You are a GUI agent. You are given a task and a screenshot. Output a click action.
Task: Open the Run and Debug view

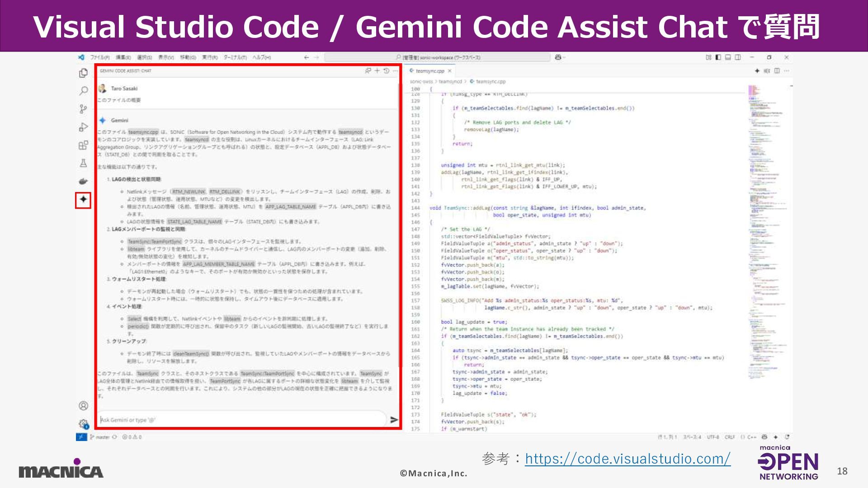coord(83,127)
